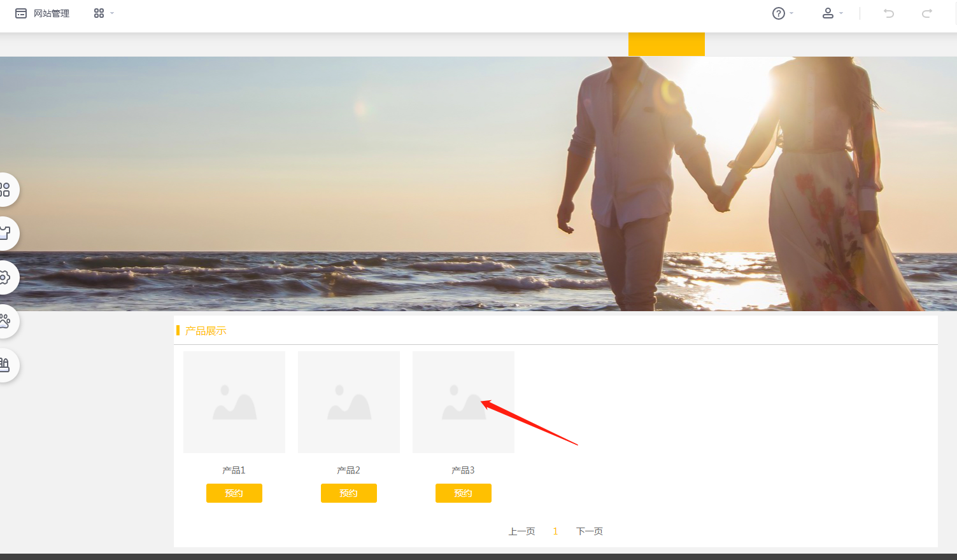The width and height of the screenshot is (957, 560).
Task: Click the 预约 button under 产品3
Action: coord(464,493)
